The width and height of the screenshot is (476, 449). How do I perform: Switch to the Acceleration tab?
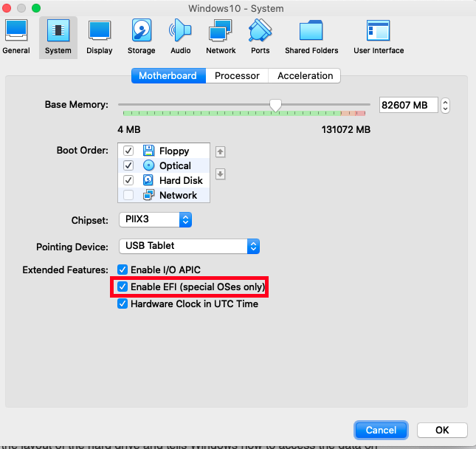pyautogui.click(x=305, y=75)
